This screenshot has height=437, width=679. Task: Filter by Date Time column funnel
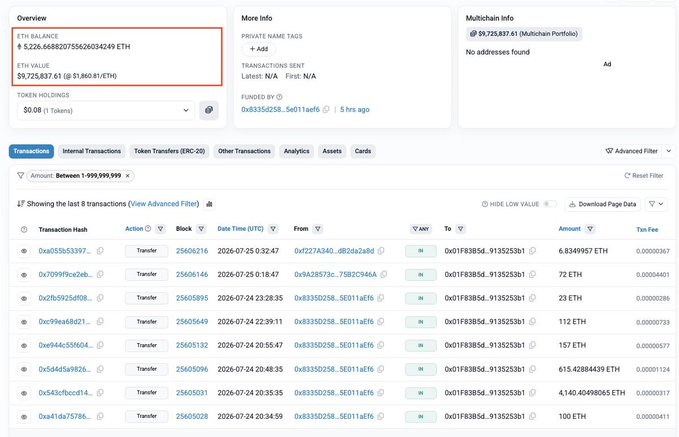click(273, 229)
